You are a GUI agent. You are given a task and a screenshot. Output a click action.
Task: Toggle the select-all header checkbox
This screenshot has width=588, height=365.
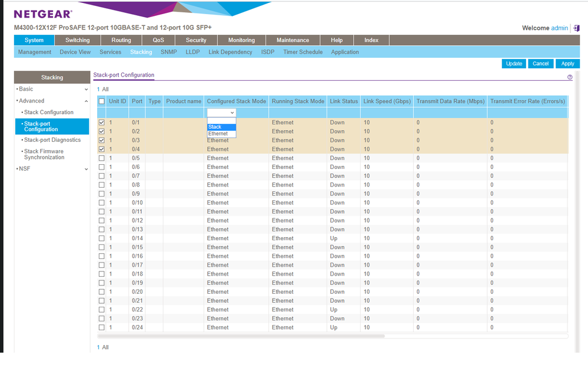click(102, 101)
